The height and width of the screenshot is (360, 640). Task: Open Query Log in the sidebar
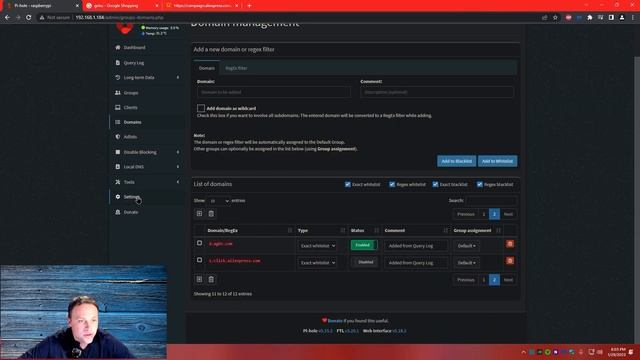(134, 63)
